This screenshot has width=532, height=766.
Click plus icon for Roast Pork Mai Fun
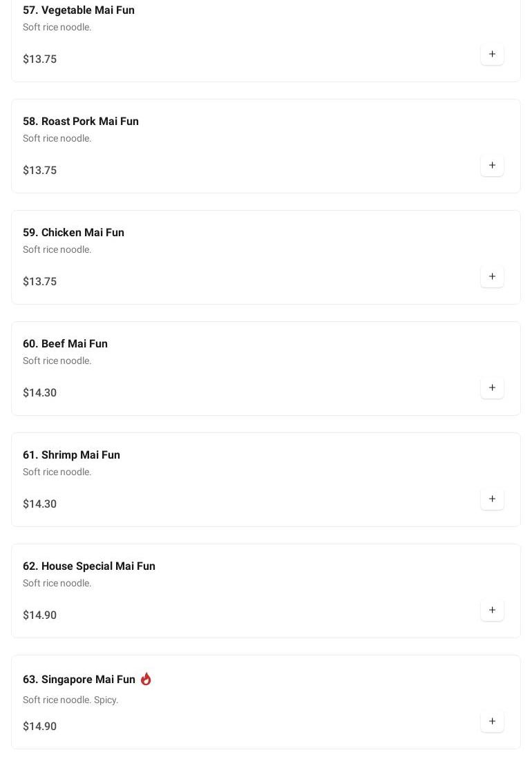pos(492,165)
